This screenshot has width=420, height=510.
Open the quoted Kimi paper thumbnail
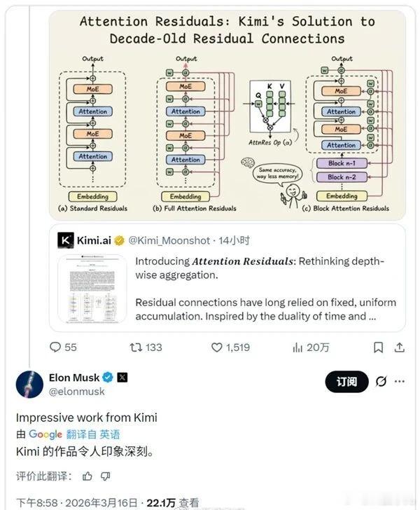click(x=92, y=289)
